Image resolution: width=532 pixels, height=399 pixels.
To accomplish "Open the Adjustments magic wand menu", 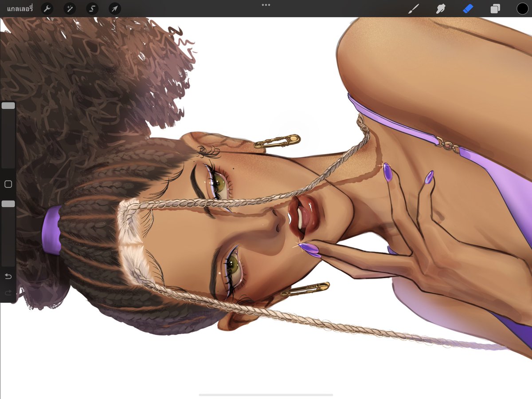I will tap(70, 8).
